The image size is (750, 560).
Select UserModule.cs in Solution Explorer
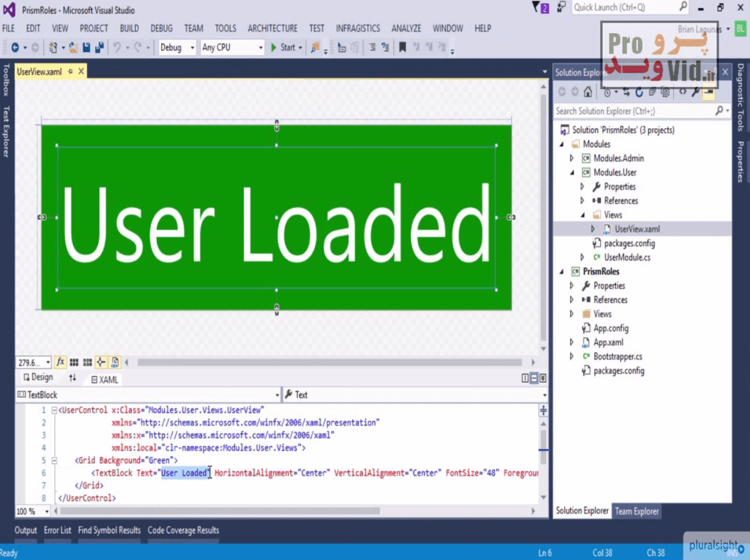(x=627, y=258)
